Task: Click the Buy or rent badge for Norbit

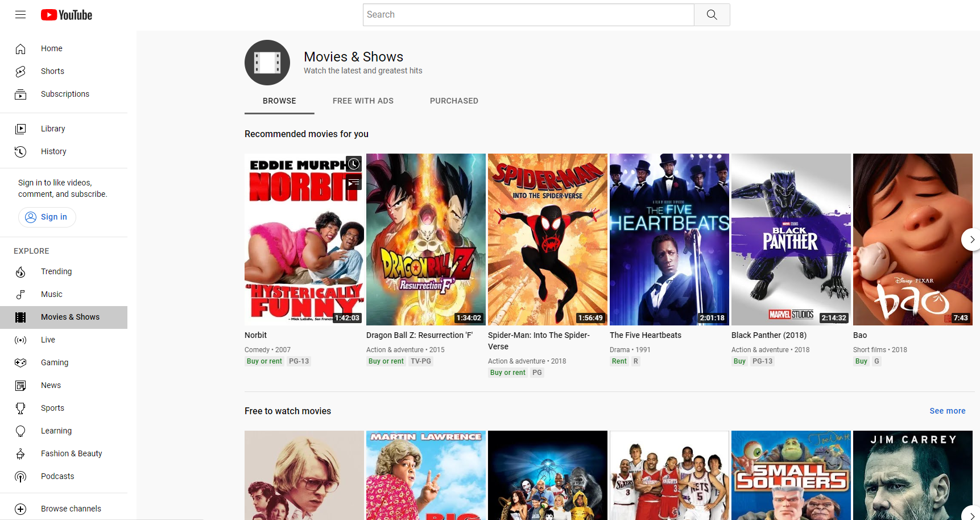Action: point(264,361)
